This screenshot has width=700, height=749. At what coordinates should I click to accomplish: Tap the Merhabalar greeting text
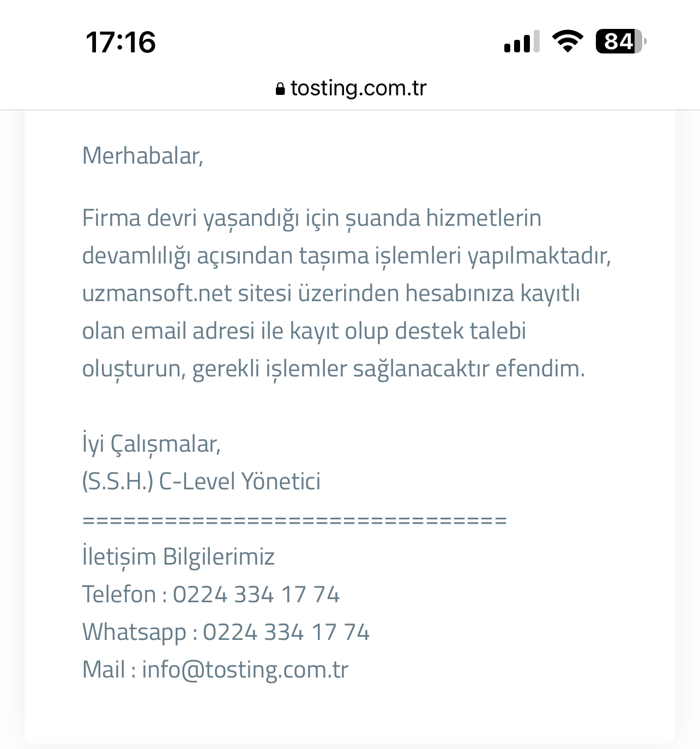point(143,156)
